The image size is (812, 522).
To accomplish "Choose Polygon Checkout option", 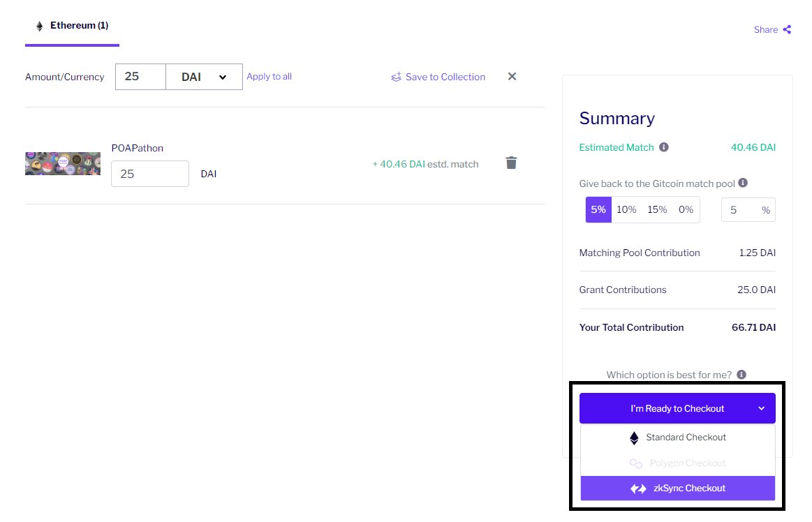I will pyautogui.click(x=677, y=463).
